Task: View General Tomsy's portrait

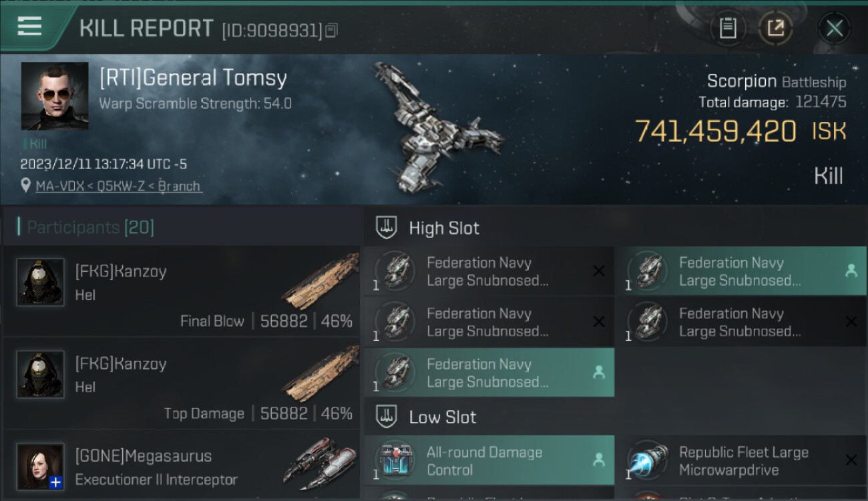Action: tap(55, 96)
